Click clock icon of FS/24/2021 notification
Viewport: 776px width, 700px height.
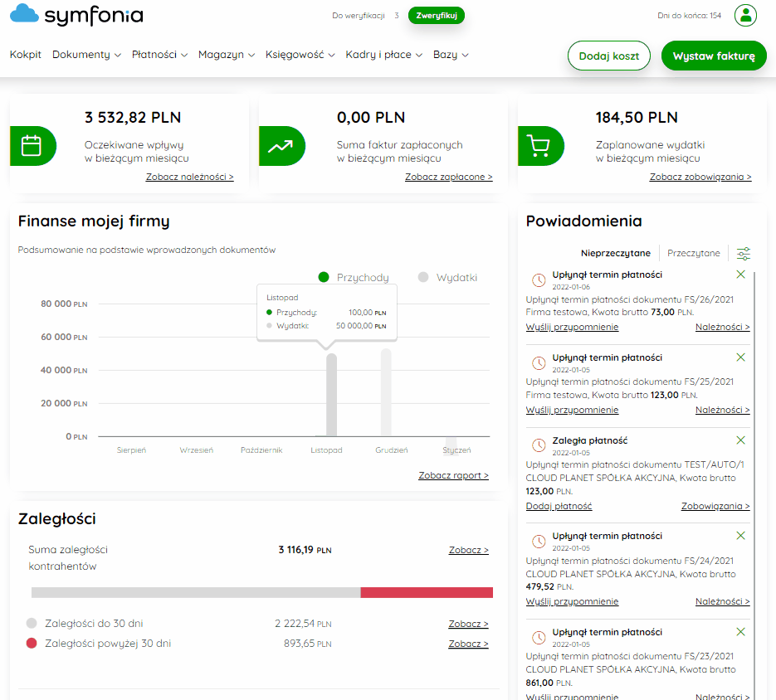click(x=539, y=542)
